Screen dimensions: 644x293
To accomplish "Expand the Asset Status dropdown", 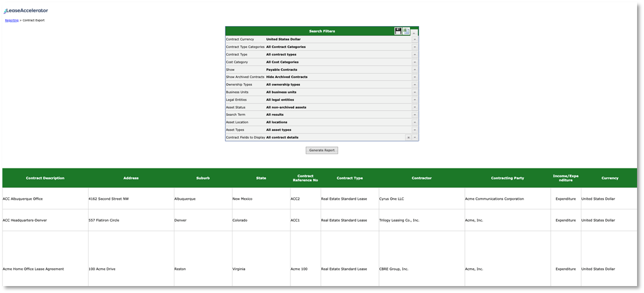I will pyautogui.click(x=415, y=107).
